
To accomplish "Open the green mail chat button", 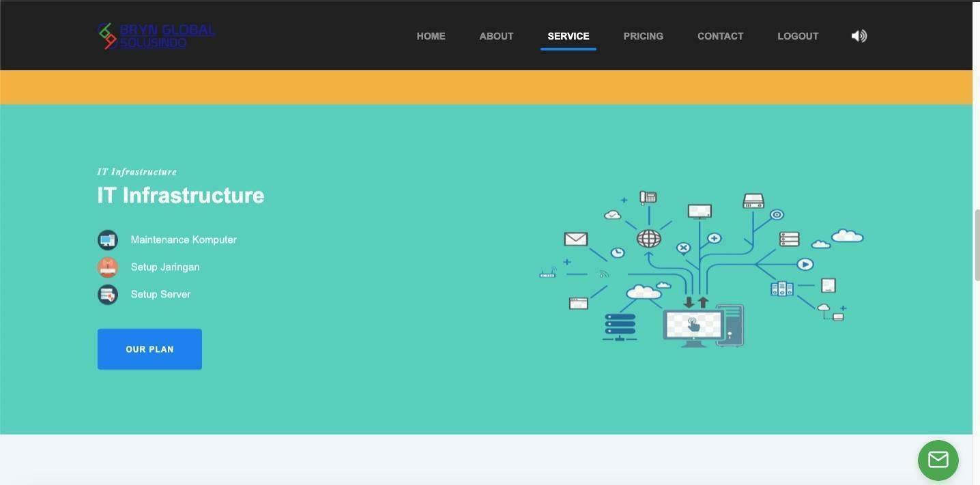I will click(938, 460).
